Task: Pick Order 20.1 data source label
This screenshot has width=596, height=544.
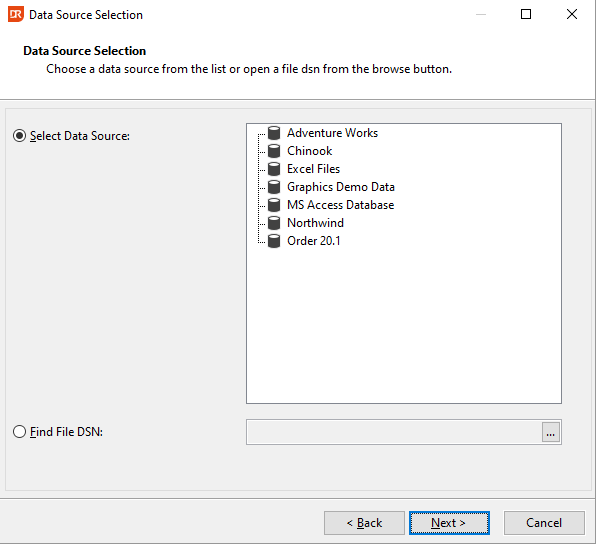Action: [x=314, y=241]
